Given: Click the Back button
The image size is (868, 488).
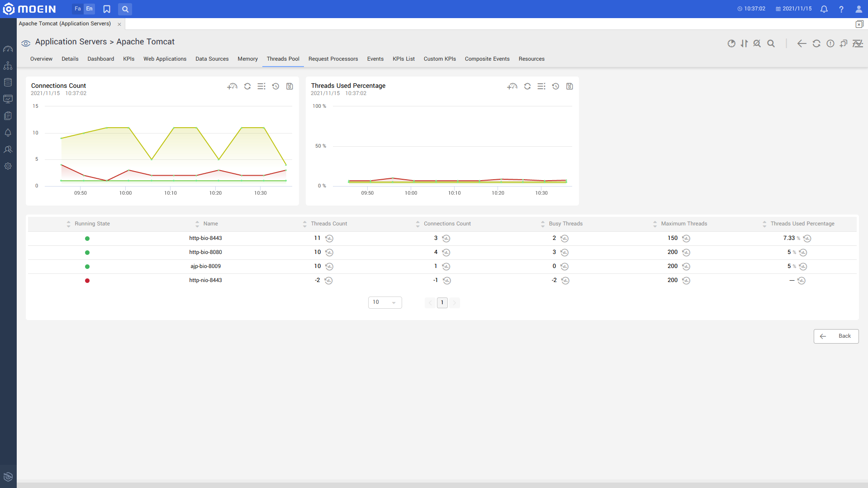Looking at the screenshot, I should click(836, 336).
